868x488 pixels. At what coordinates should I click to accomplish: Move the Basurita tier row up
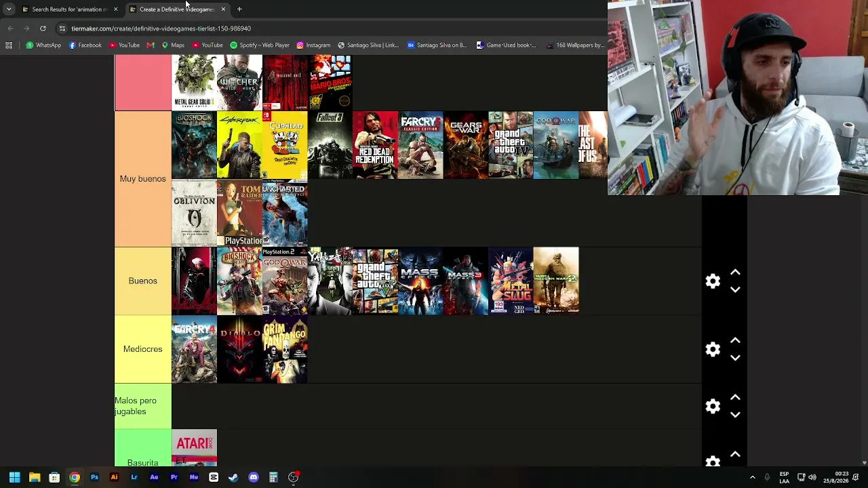pyautogui.click(x=735, y=454)
